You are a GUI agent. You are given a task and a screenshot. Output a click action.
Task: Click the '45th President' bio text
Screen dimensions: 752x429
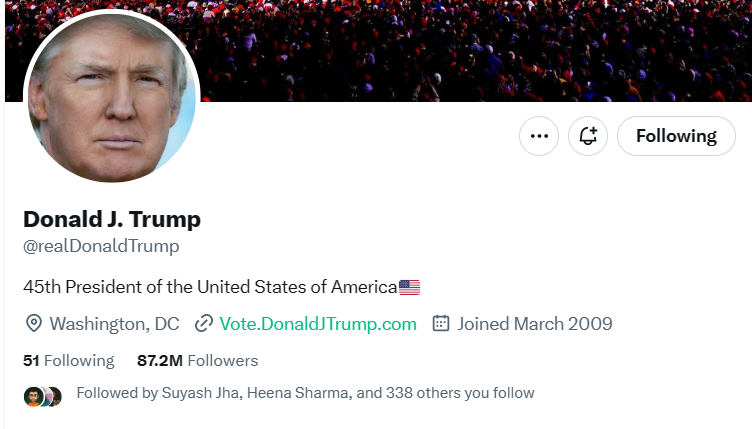point(210,287)
